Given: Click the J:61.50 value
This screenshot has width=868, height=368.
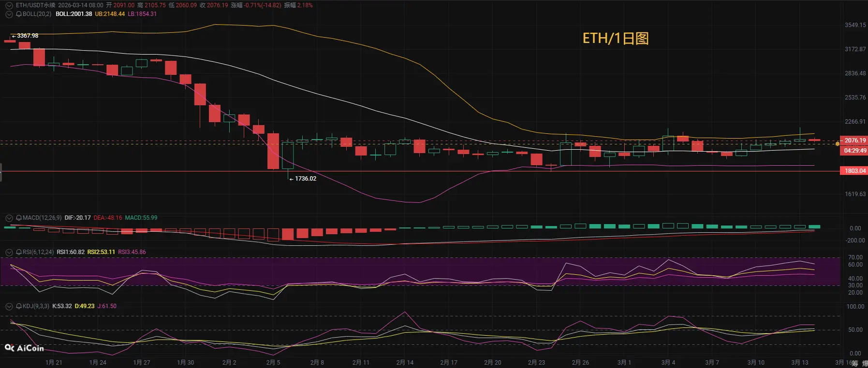Looking at the screenshot, I should [107, 306].
